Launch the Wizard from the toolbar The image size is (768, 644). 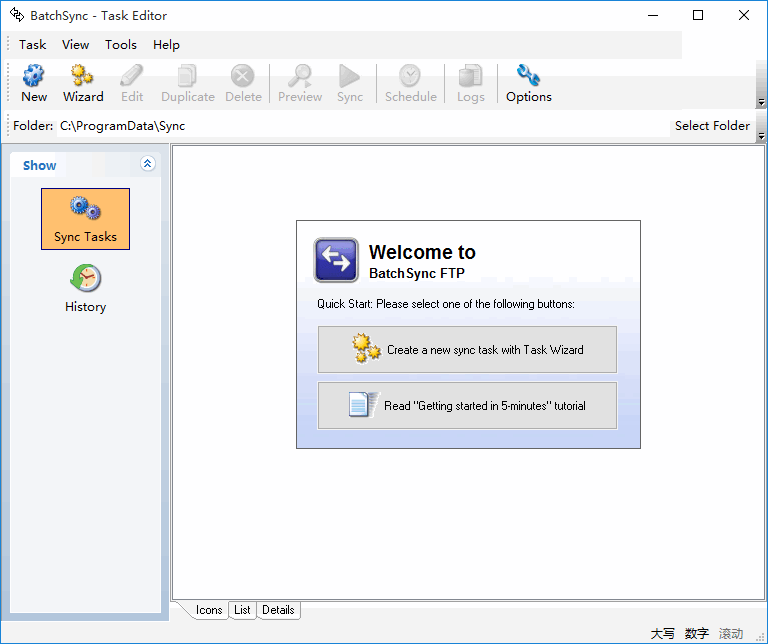pos(83,83)
